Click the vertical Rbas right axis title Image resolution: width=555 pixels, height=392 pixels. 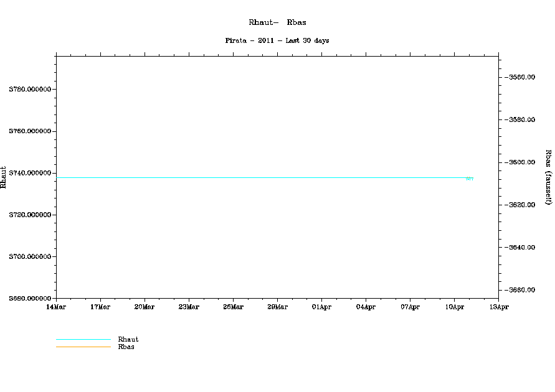pyautogui.click(x=548, y=177)
